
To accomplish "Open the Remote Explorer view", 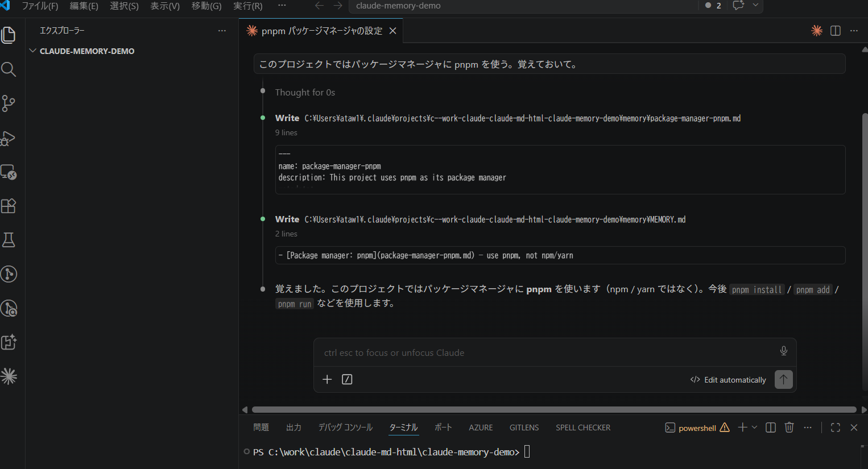I will [9, 172].
